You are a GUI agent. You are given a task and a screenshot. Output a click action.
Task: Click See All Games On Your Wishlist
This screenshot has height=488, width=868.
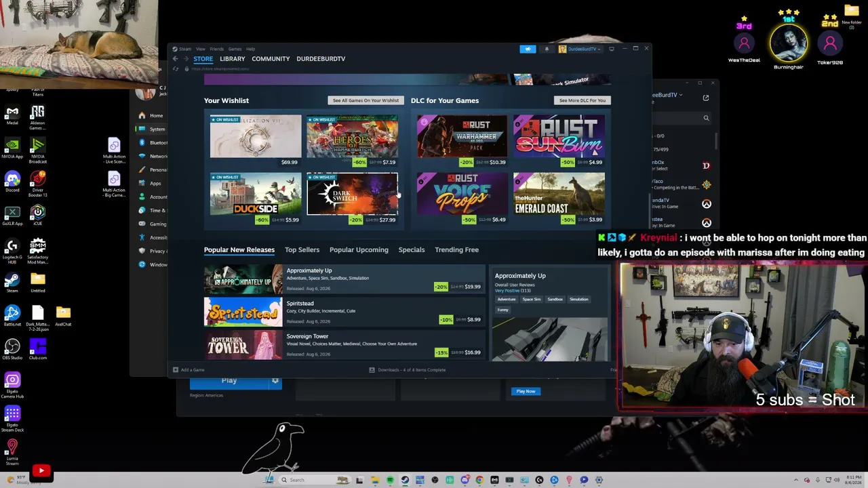366,100
